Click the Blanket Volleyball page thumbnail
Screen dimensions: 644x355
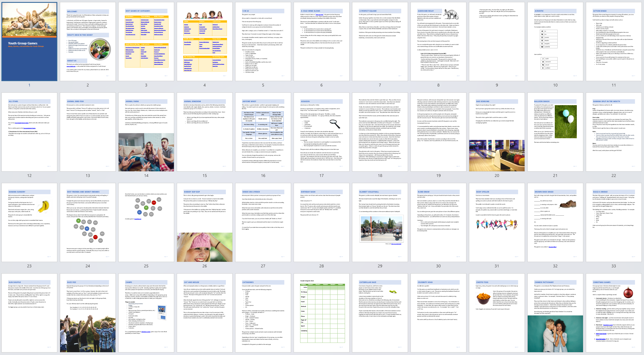pyautogui.click(x=380, y=222)
